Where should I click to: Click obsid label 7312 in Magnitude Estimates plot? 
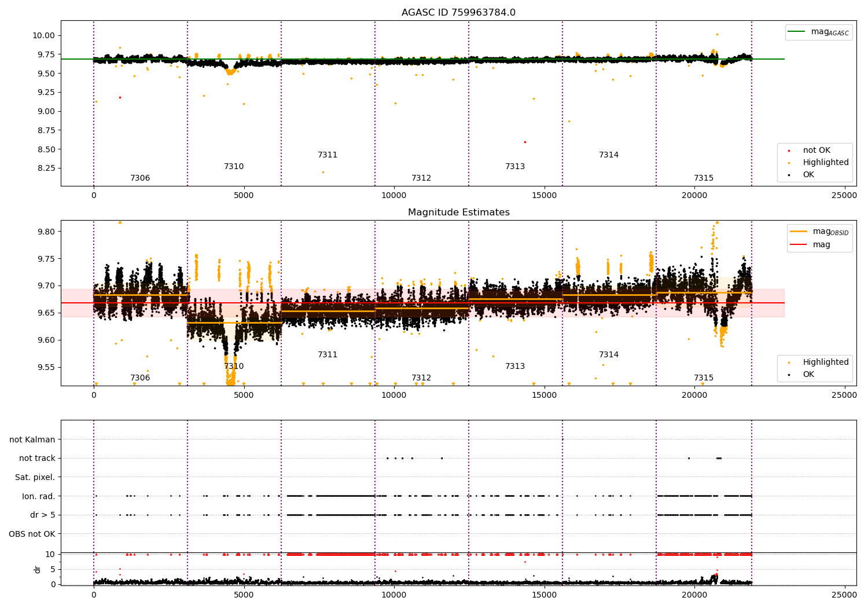click(x=421, y=378)
